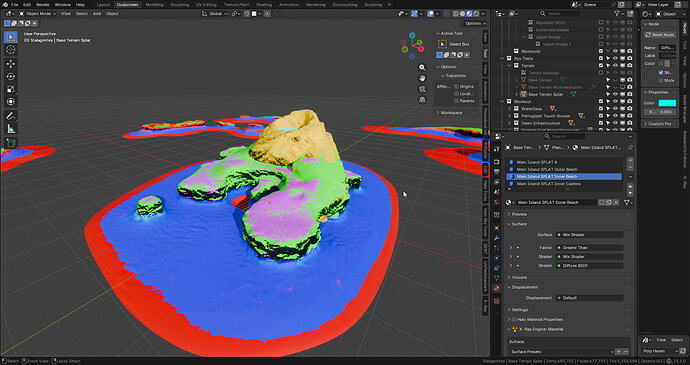Select the Measure tool in the left toolbar
Viewport: 690px width, 365px height.
[11, 129]
